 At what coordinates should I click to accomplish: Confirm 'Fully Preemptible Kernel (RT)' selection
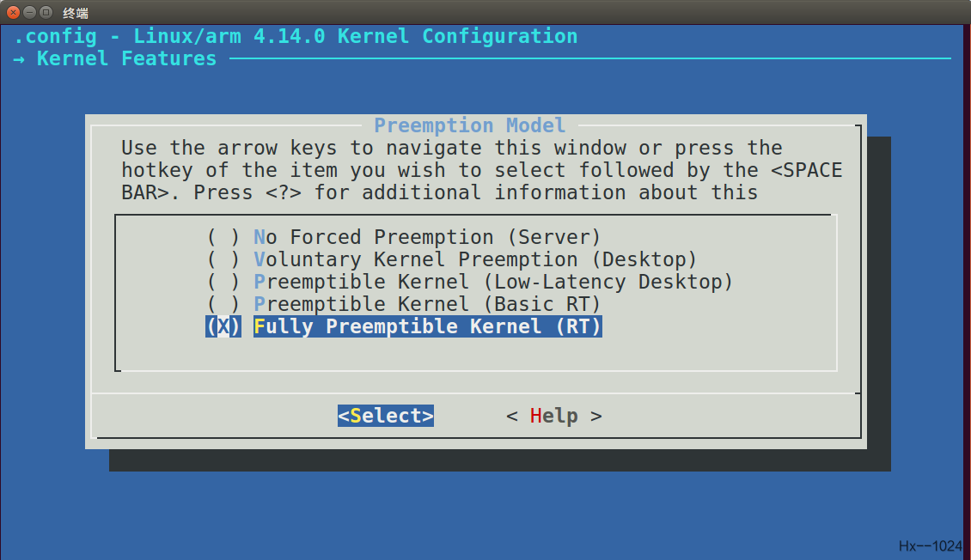pyautogui.click(x=427, y=326)
